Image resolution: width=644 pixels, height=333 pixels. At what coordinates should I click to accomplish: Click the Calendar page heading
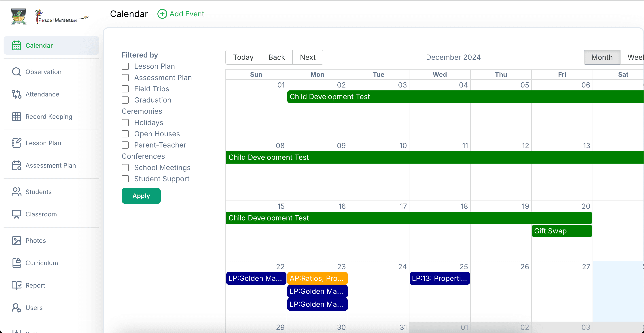[x=129, y=14]
